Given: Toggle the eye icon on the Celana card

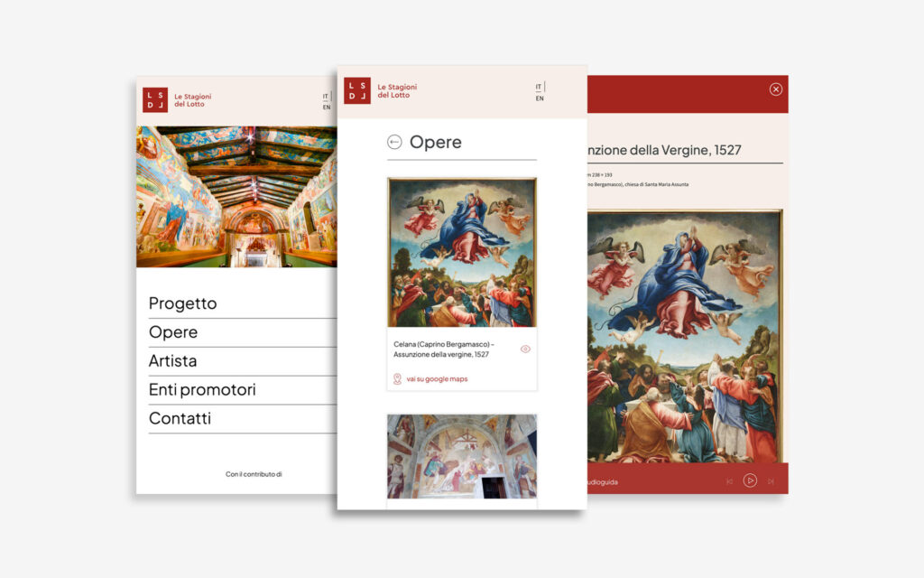Looking at the screenshot, I should pos(525,350).
